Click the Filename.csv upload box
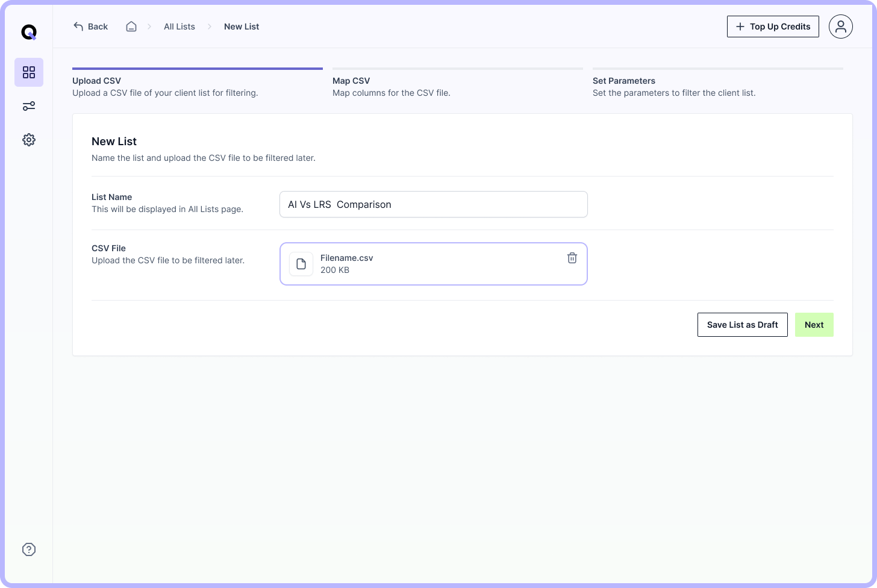Image resolution: width=877 pixels, height=588 pixels. click(434, 264)
